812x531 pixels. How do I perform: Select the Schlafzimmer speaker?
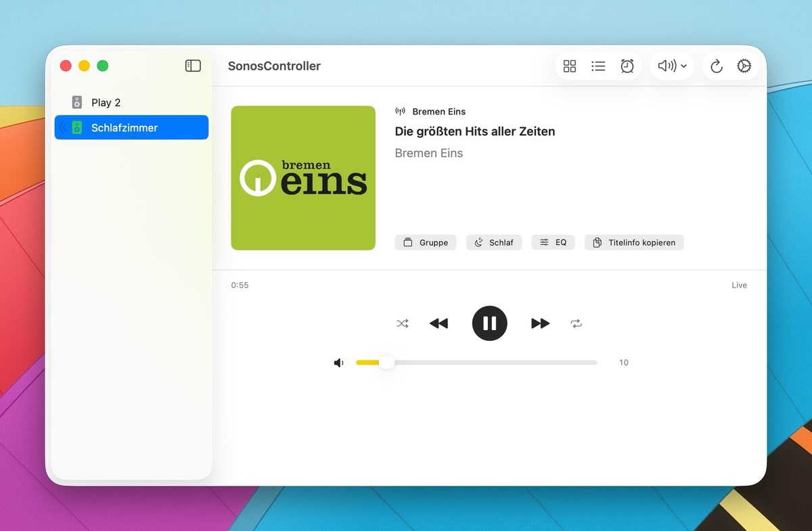[131, 127]
